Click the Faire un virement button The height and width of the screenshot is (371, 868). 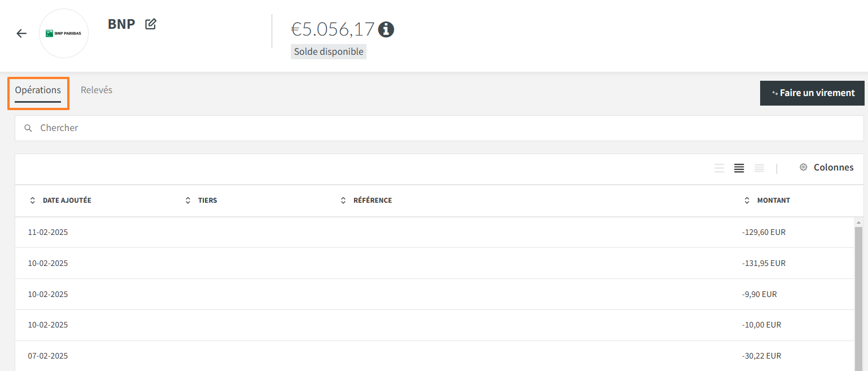[812, 93]
